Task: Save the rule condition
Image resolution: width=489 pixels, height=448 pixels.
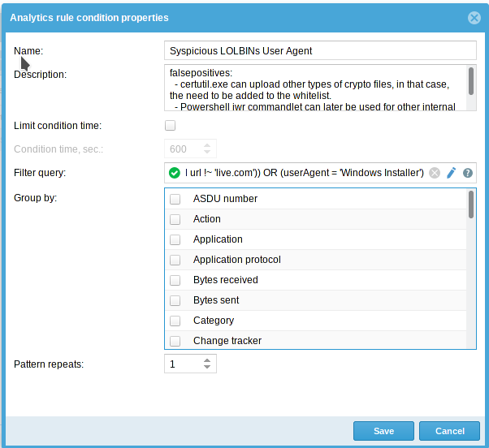Action: (383, 431)
